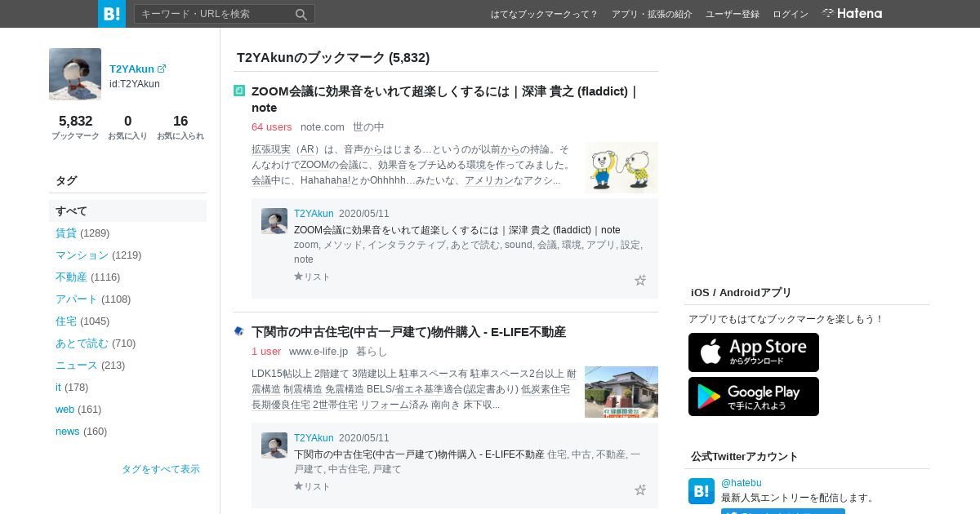Filter by あとで読む tag in sidebar
Screen dimensions: 980x514
click(82, 343)
